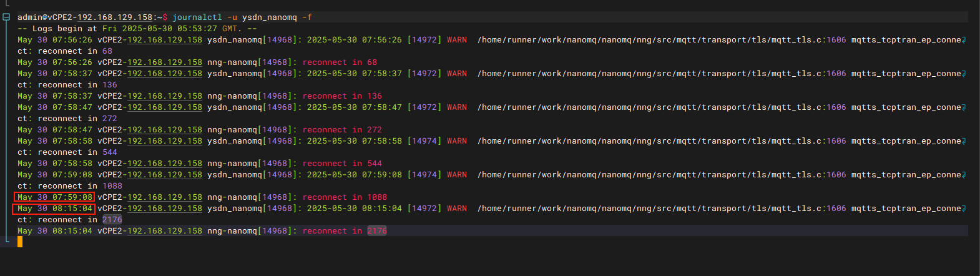Click the orange terminal cursor block
This screenshot has width=980, height=276.
[20, 242]
